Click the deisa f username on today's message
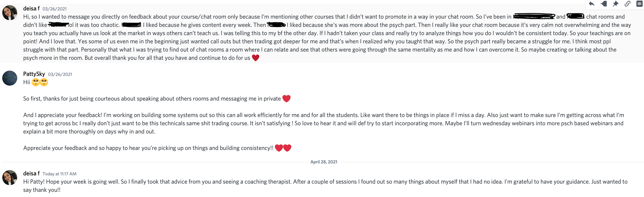Image resolution: width=644 pixels, height=197 pixels. 31,173
